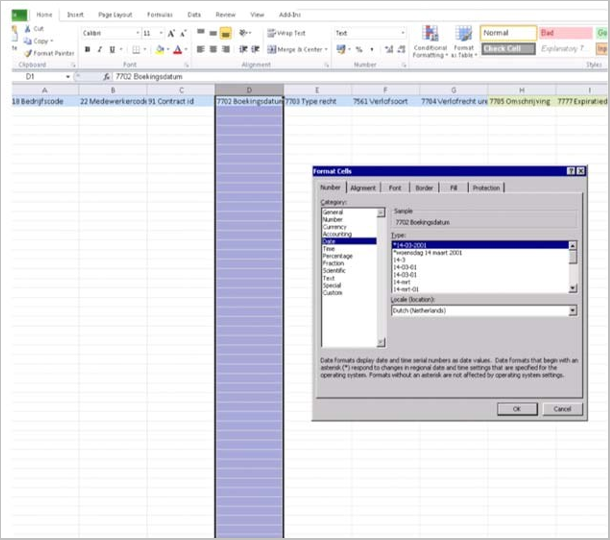
Task: Click the Insert Function fx icon
Action: coord(106,76)
